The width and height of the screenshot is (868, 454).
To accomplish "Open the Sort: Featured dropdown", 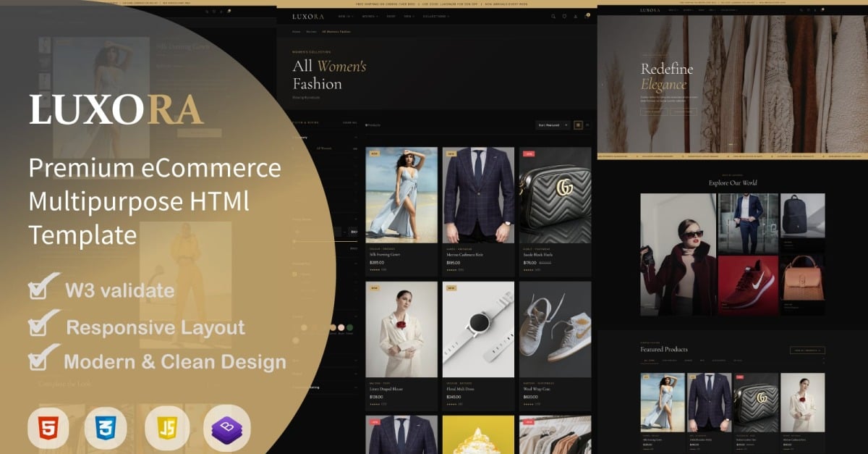I will point(553,125).
